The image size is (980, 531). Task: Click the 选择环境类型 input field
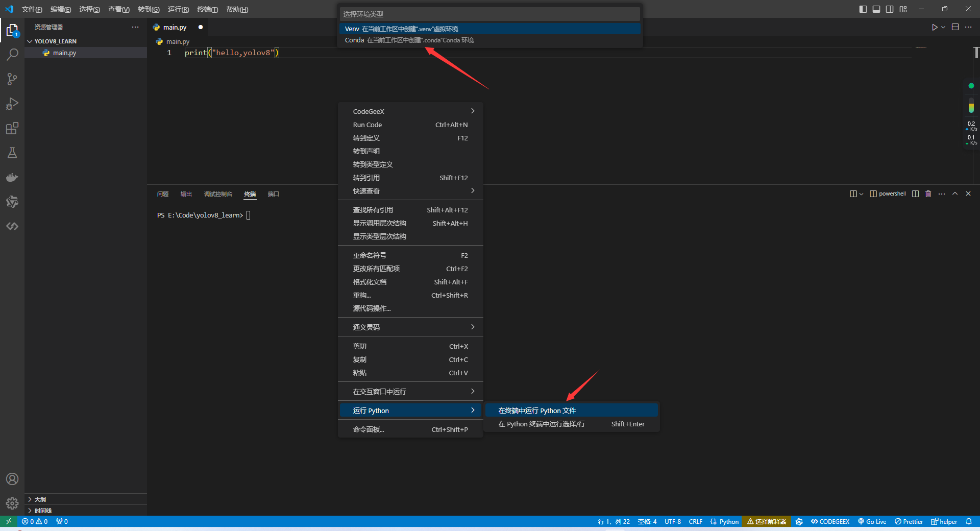tap(490, 14)
